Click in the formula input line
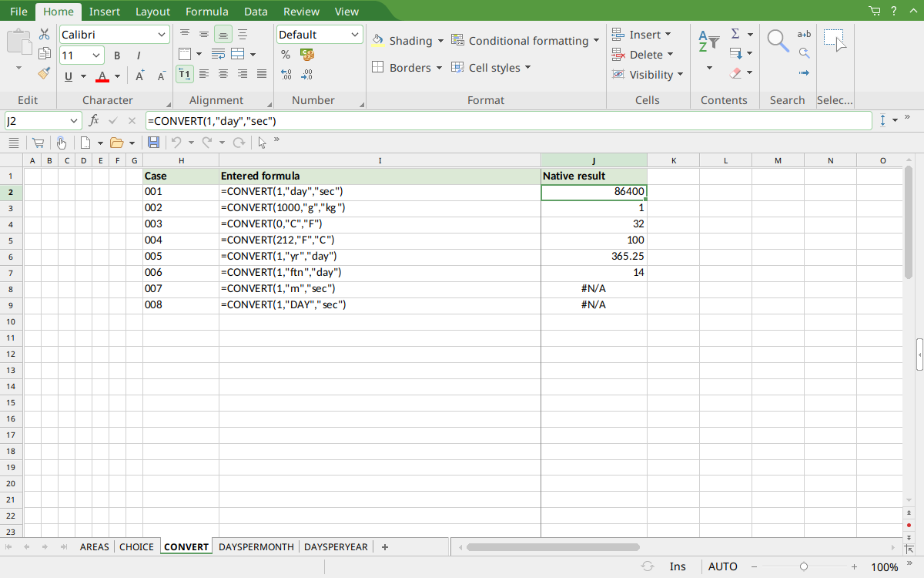Viewport: 924px width, 578px height. point(508,121)
